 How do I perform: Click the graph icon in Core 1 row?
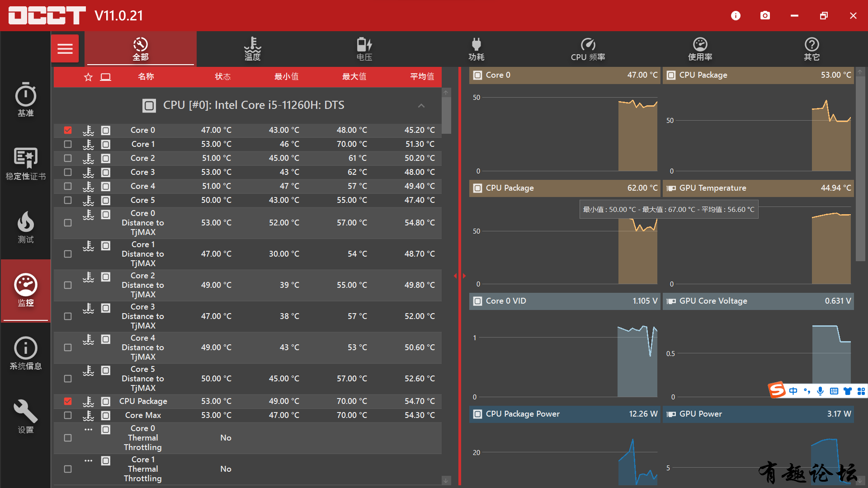105,144
